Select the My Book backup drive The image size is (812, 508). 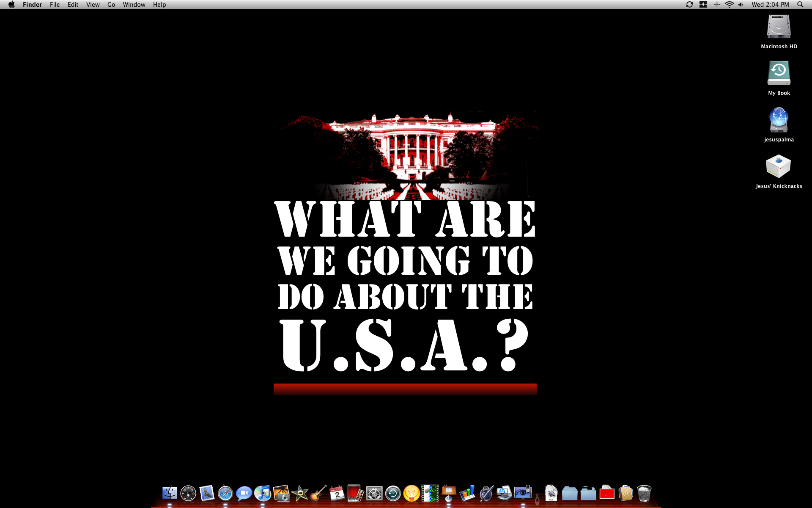779,74
